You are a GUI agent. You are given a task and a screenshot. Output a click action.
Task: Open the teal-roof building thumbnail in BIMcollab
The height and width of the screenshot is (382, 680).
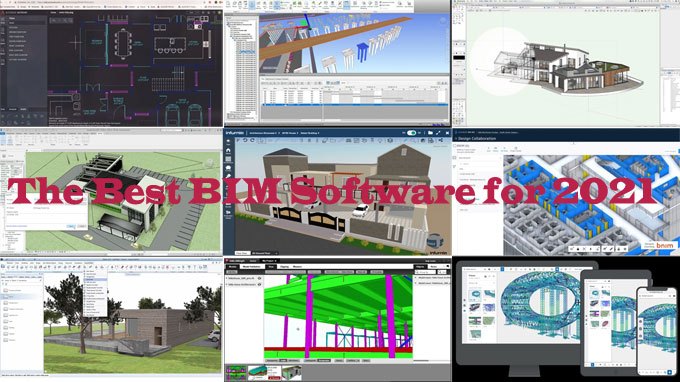(x=264, y=373)
